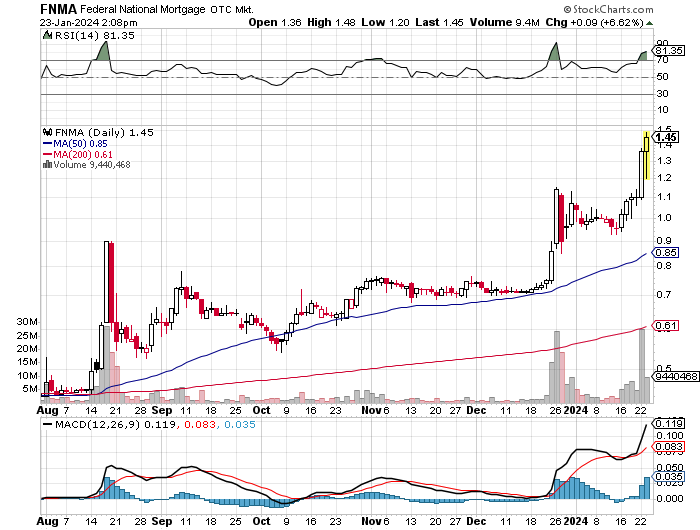Click the 'Last 1.45' value in the header
This screenshot has width=700, height=530.
[439, 22]
